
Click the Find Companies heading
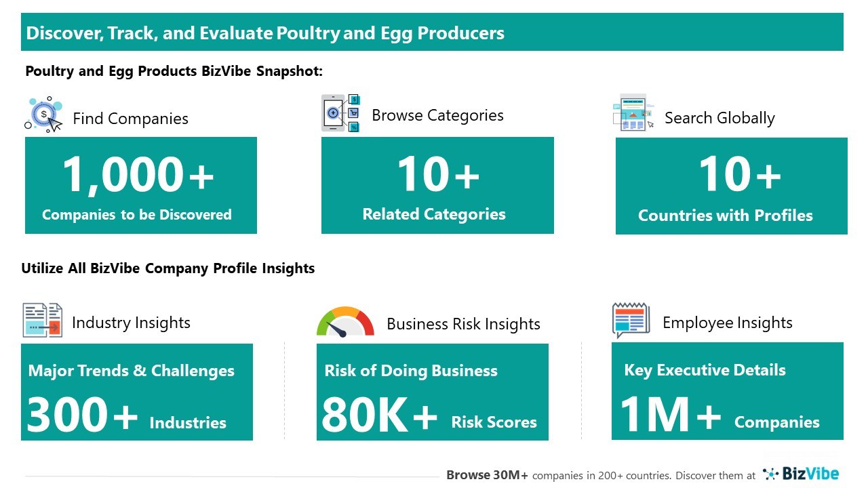[x=130, y=119]
